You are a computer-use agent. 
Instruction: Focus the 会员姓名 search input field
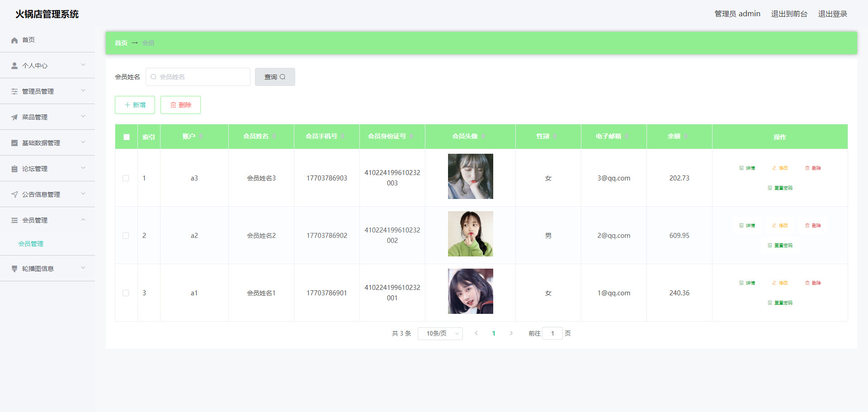(198, 77)
